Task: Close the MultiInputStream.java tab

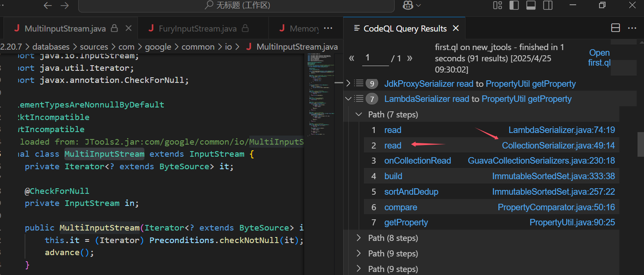Action: click(x=128, y=28)
